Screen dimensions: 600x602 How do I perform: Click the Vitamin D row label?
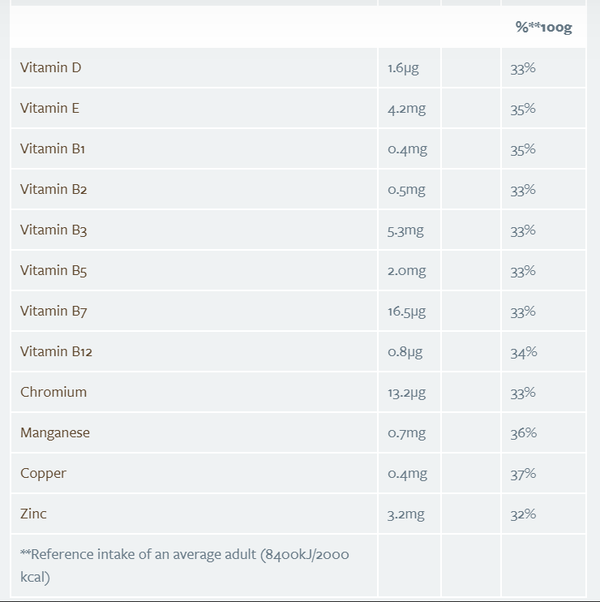[51, 68]
